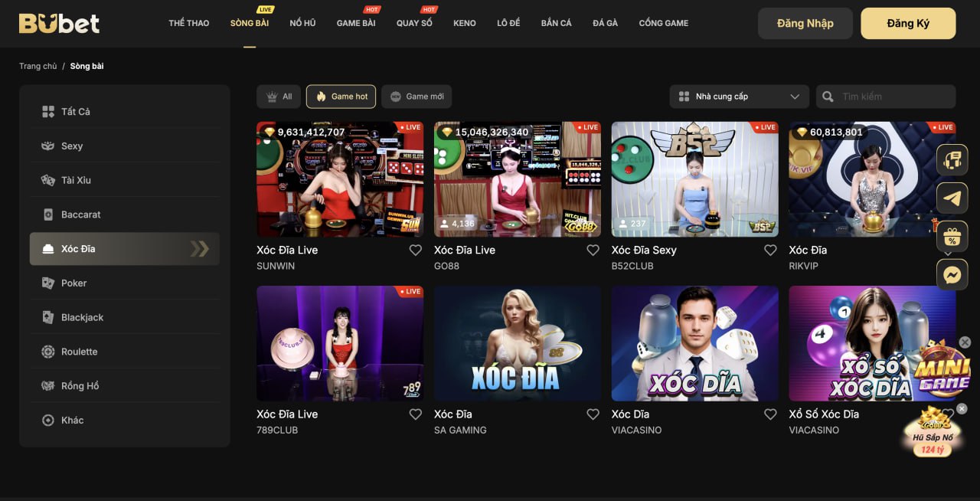This screenshot has width=980, height=501.
Task: Open the Roulette category
Action: [125, 352]
